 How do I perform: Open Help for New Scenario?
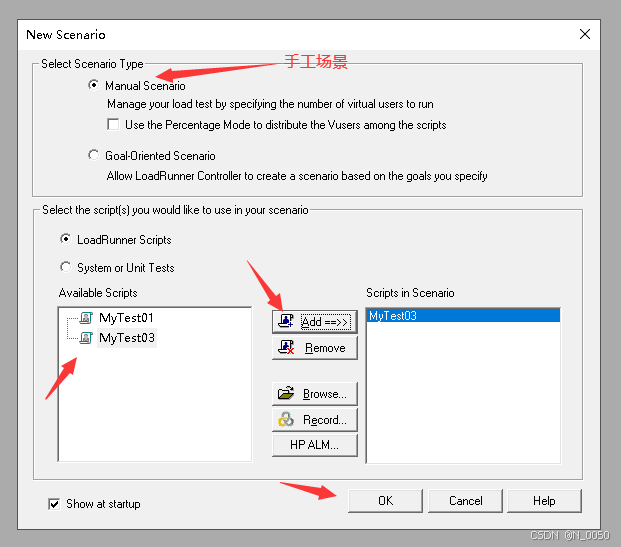tap(544, 501)
